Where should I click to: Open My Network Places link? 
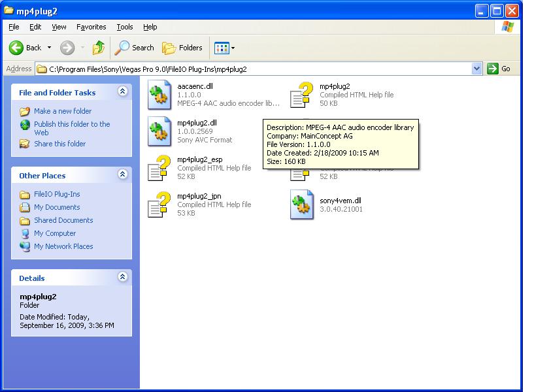click(63, 246)
